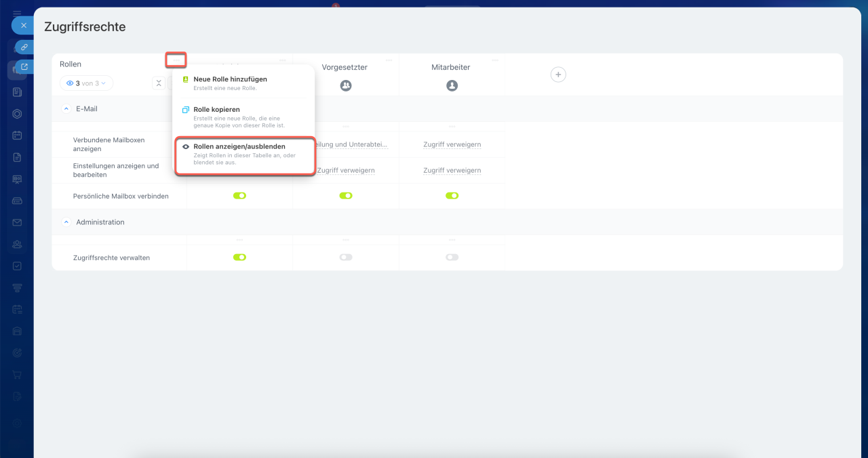Select 'Rolle kopieren' menu entry

click(x=216, y=109)
